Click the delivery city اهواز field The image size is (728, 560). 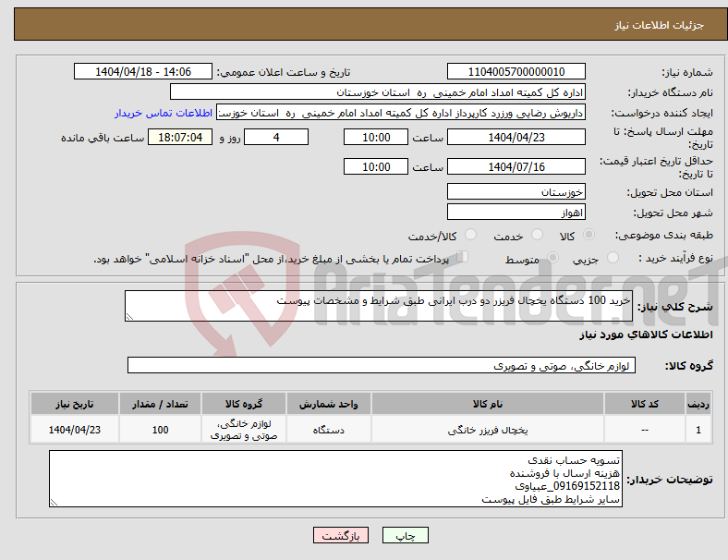pyautogui.click(x=516, y=213)
